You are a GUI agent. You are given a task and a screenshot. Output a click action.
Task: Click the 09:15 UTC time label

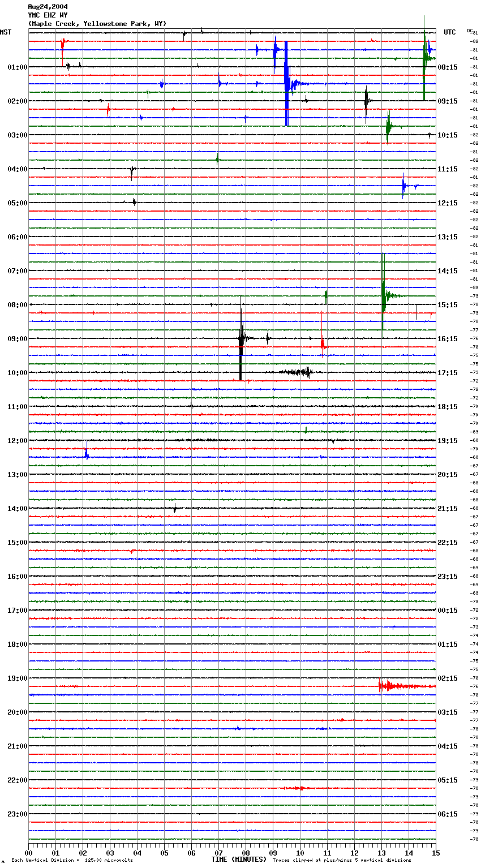(x=448, y=101)
